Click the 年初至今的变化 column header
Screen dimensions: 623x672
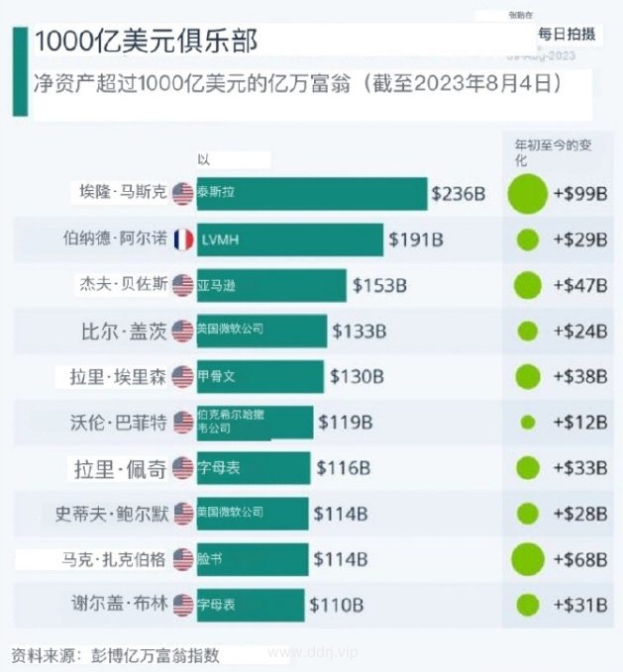pos(553,152)
